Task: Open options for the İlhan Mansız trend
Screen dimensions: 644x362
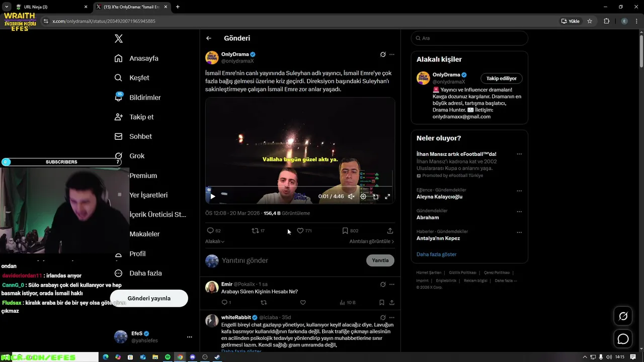Action: pyautogui.click(x=519, y=154)
